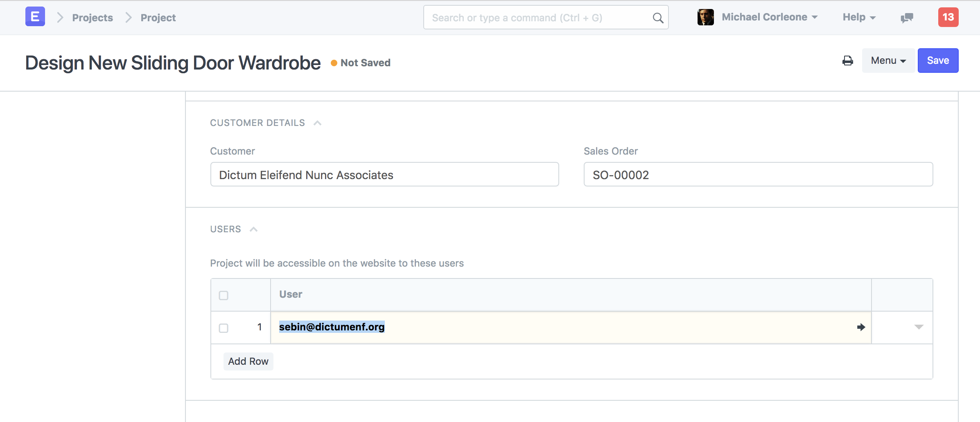Screen dimensions: 980x422
Task: Click Michael Corleone's avatar picture
Action: [705, 17]
